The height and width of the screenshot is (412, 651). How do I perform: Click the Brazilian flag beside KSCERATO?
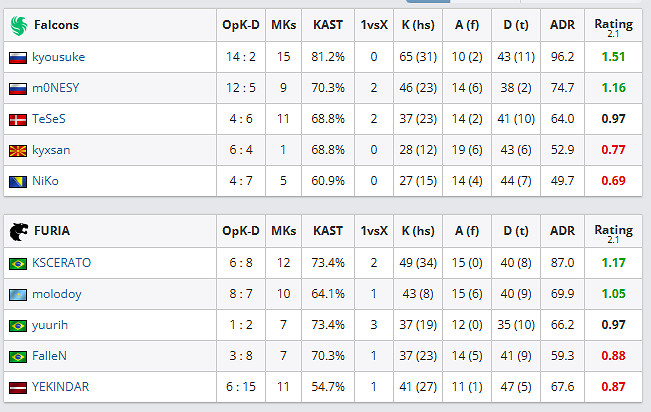pyautogui.click(x=17, y=263)
